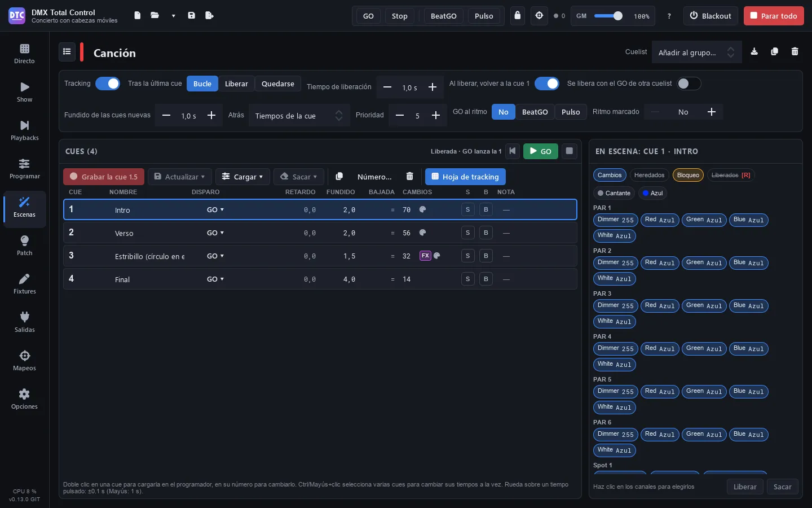This screenshot has height=508, width=812.
Task: Toggle the Tracking switch
Action: click(x=108, y=84)
